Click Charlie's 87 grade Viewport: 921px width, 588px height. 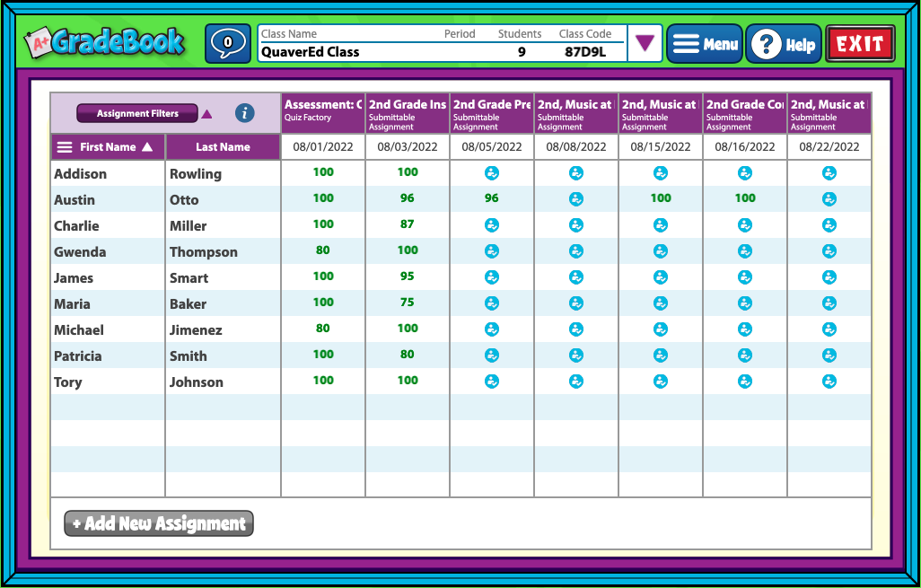[407, 224]
